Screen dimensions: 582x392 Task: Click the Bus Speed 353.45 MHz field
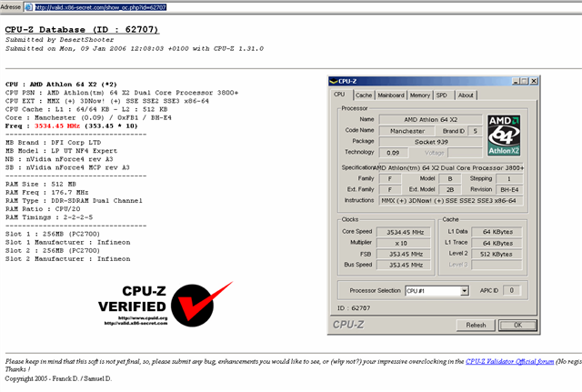[x=404, y=265]
